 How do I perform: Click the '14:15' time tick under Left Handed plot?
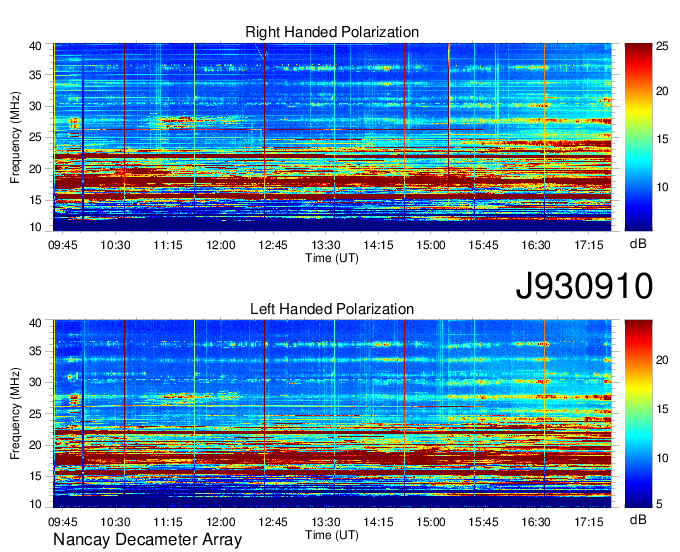point(379,522)
